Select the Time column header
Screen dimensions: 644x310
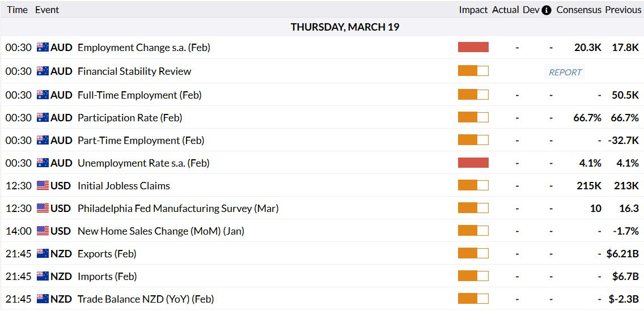point(17,10)
